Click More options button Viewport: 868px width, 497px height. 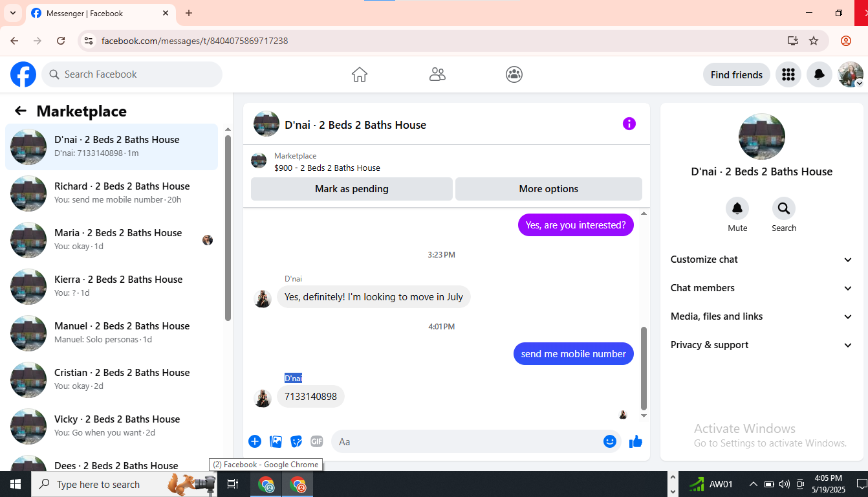548,189
